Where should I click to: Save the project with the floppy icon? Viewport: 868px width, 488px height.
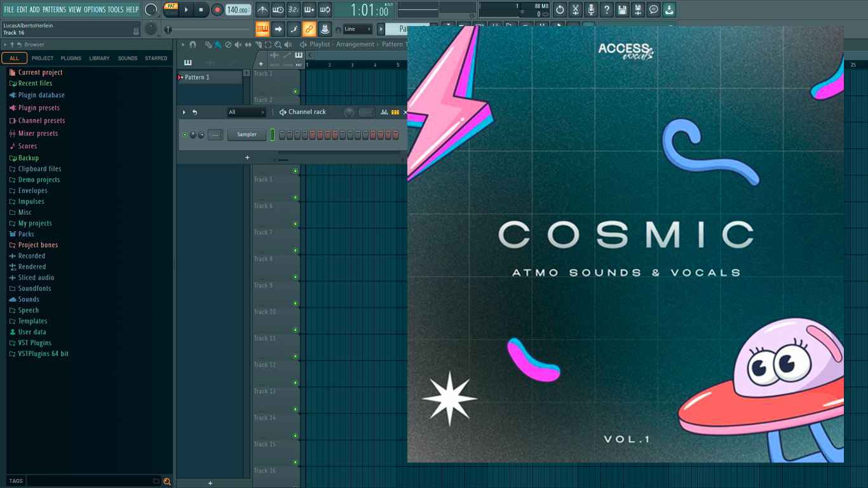click(x=622, y=10)
